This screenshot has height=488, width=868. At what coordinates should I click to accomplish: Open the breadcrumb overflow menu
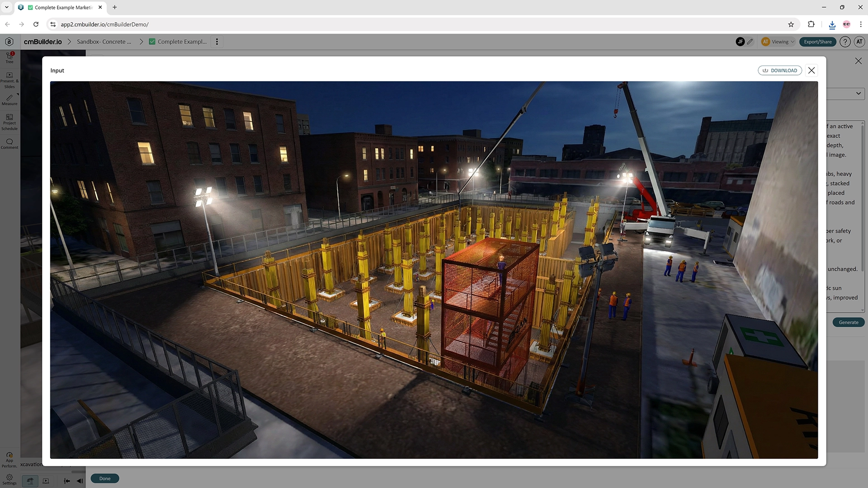pos(217,41)
